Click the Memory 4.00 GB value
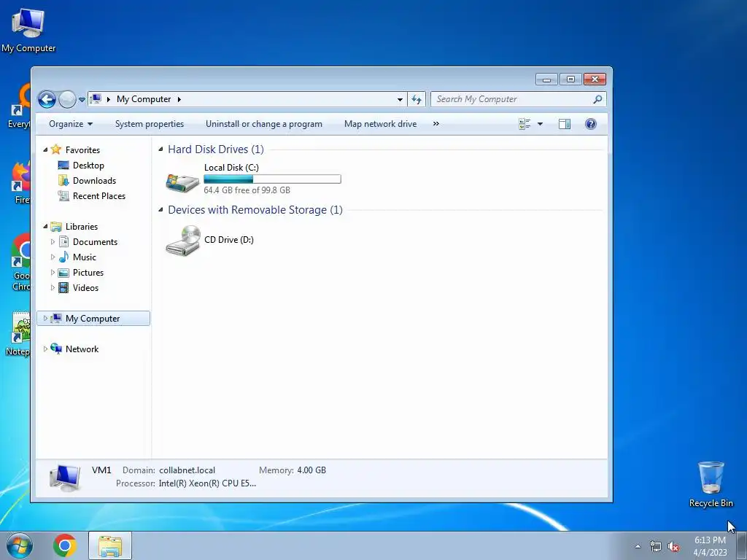The image size is (747, 560). click(x=311, y=470)
